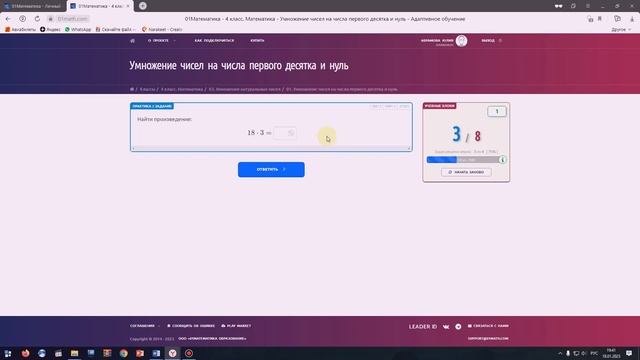The image size is (640, 360).
Task: Click the lock protect icon in address bar
Action: pos(590,19)
